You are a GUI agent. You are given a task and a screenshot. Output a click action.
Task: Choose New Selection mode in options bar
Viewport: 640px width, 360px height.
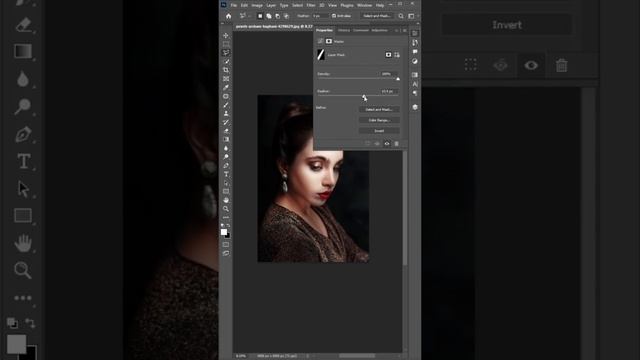(x=260, y=16)
